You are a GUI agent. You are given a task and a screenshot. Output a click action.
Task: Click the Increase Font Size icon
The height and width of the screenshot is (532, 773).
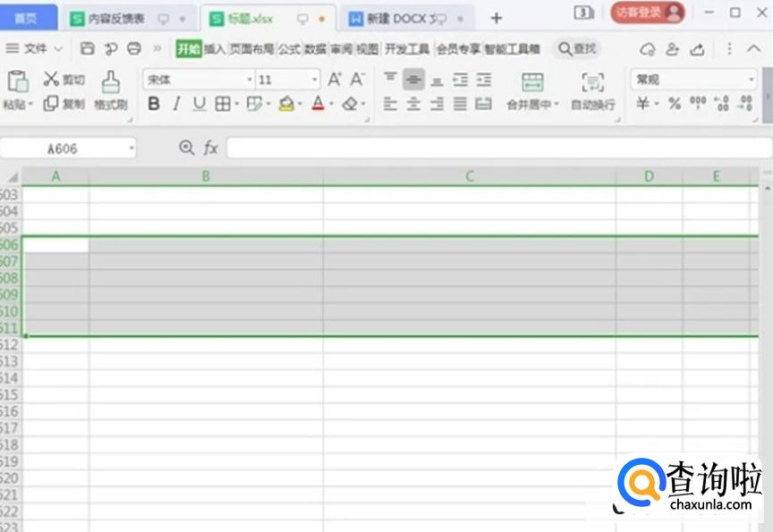[333, 79]
